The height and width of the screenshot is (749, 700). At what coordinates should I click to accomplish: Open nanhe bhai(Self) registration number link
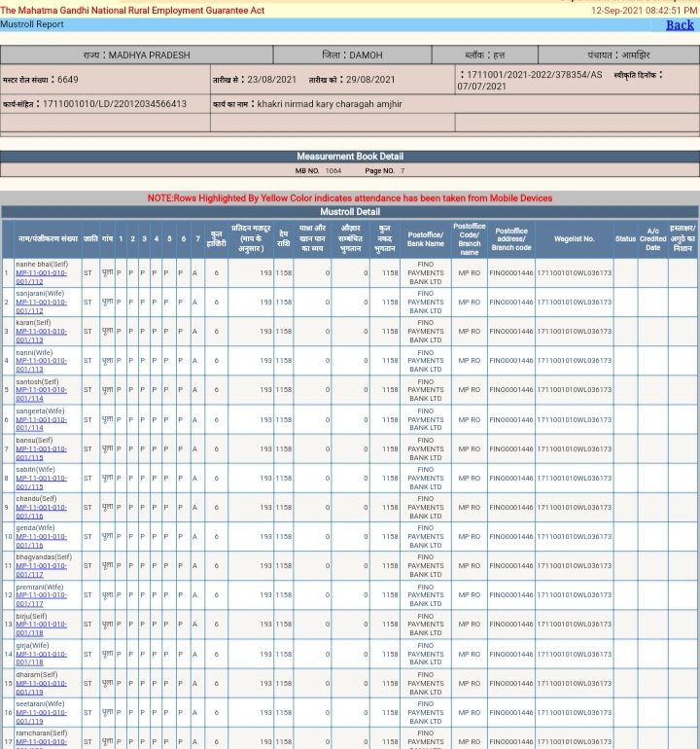tap(41, 277)
